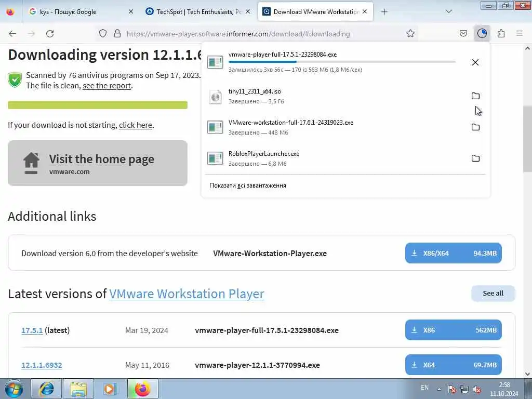Screen dimensions: 532x399
Task: Open the VMware-workstation-full-17.6.1 download entry
Action: (336, 127)
